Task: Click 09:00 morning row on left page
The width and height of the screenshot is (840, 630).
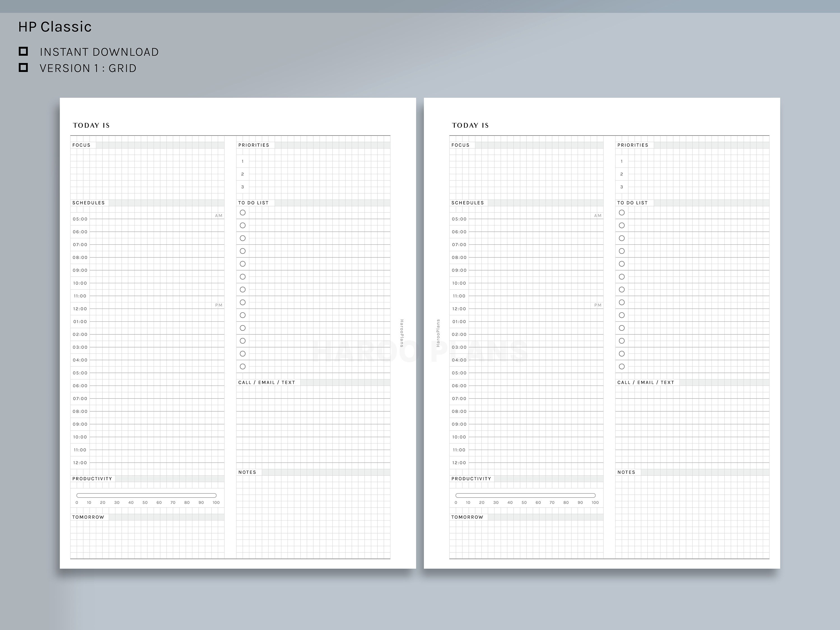Action: tap(147, 270)
